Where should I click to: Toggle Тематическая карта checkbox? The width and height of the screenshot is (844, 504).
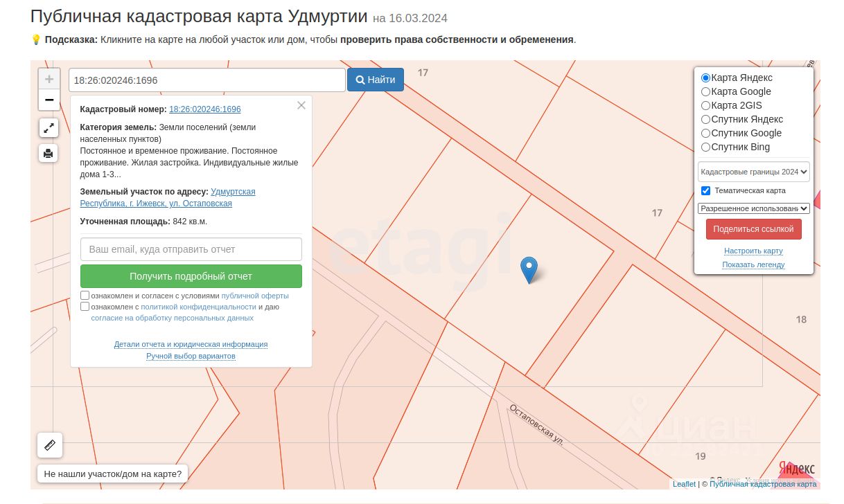click(x=705, y=190)
